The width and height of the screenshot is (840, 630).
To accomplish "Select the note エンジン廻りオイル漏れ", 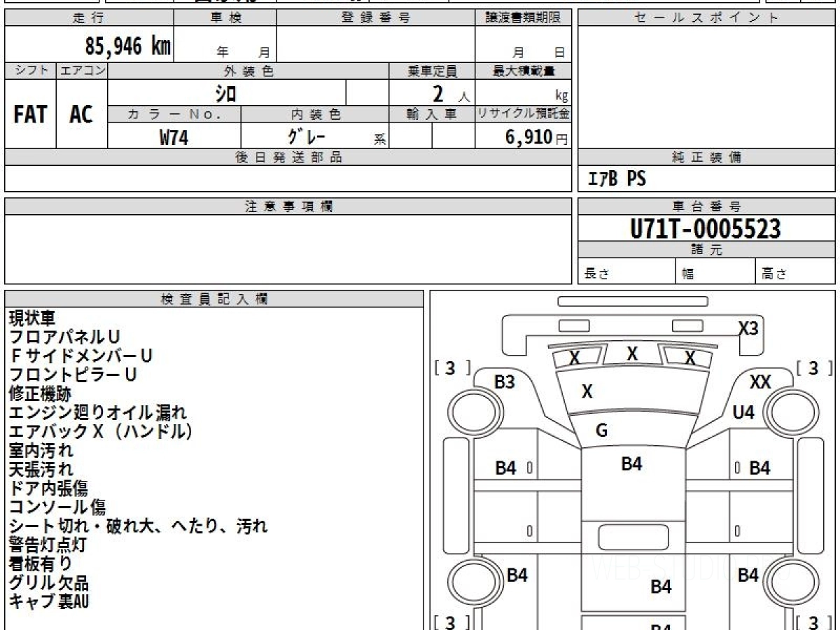I will (98, 413).
